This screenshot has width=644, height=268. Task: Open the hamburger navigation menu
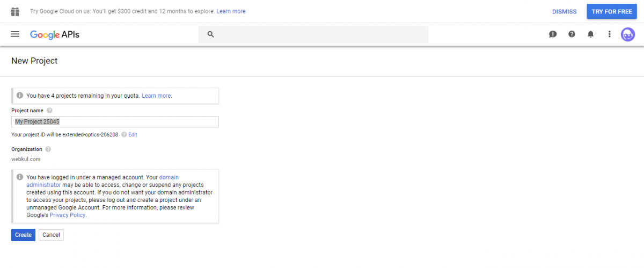pyautogui.click(x=15, y=34)
